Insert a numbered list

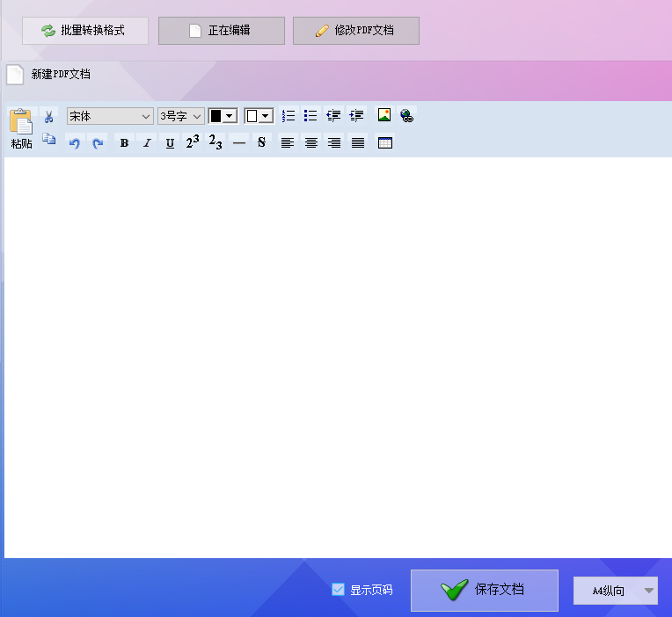(x=289, y=116)
